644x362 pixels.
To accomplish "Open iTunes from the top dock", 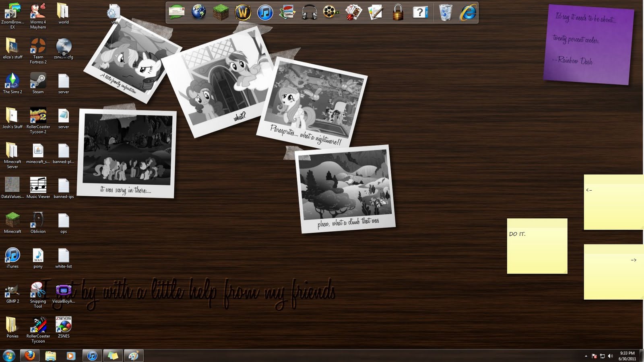I will tap(265, 12).
